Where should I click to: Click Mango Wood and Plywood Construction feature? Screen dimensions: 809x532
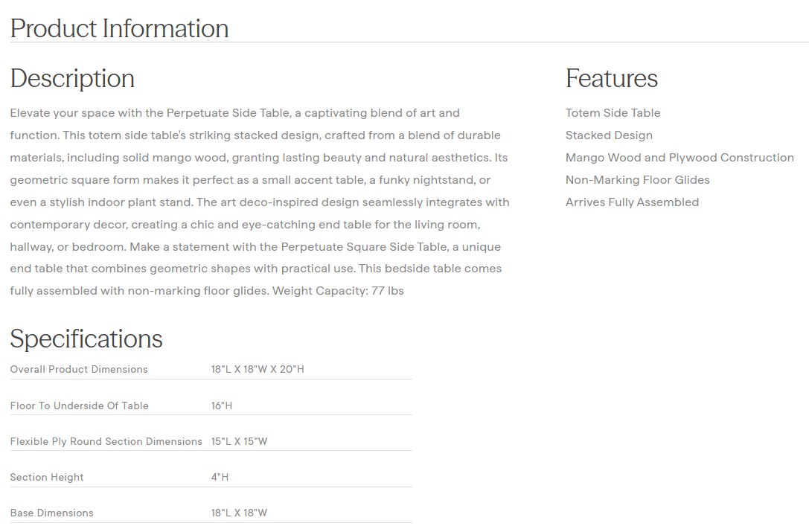coord(680,158)
